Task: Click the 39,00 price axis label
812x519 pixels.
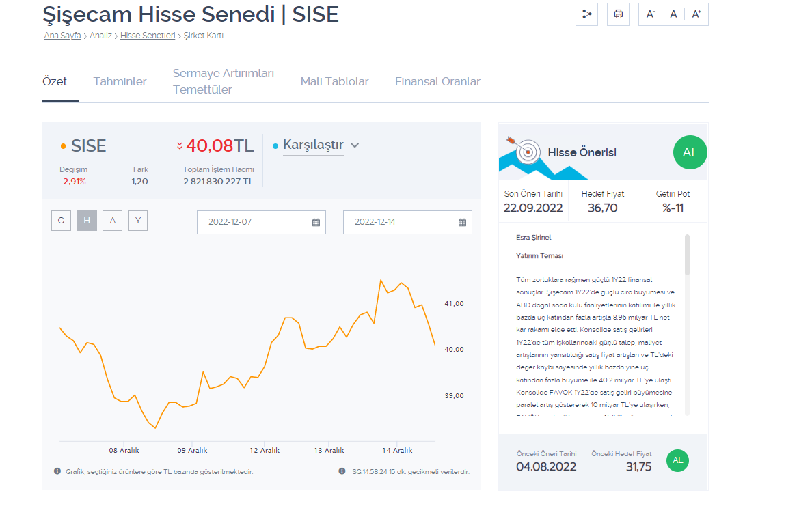Action: 454,396
